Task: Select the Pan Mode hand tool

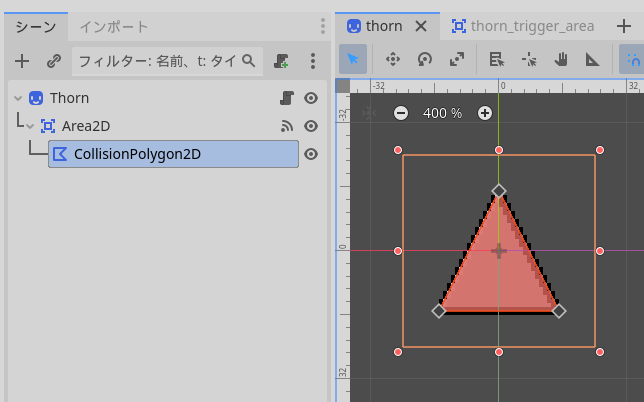Action: point(561,60)
